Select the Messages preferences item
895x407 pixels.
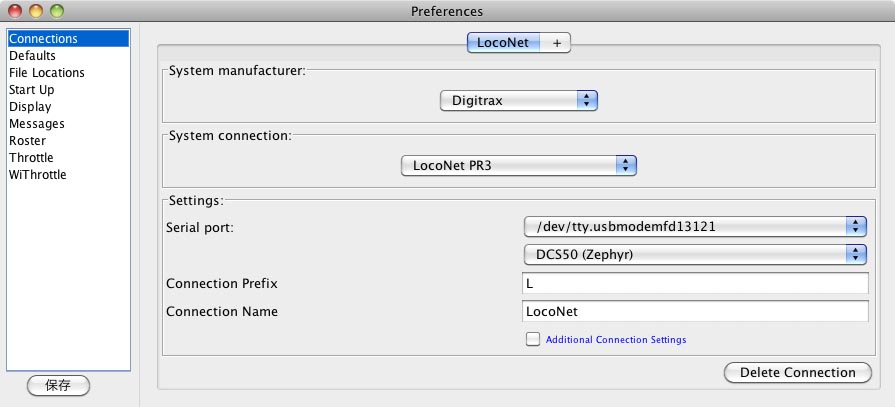68,124
